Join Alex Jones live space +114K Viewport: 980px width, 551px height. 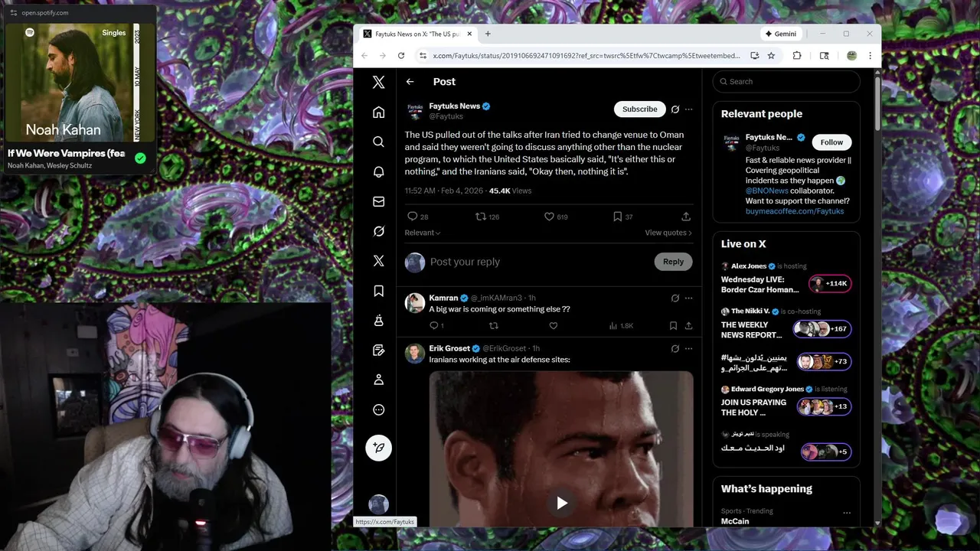(830, 283)
